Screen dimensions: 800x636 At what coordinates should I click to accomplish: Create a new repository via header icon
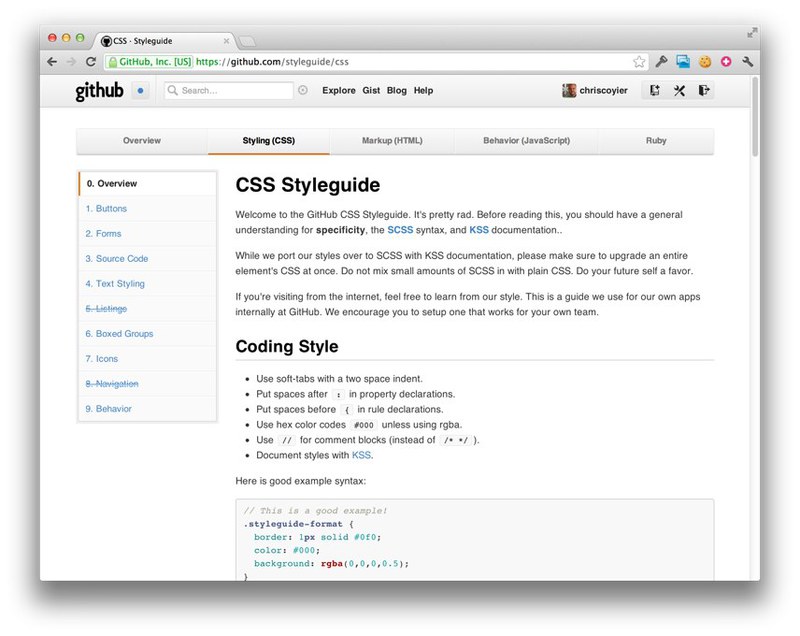click(x=654, y=90)
